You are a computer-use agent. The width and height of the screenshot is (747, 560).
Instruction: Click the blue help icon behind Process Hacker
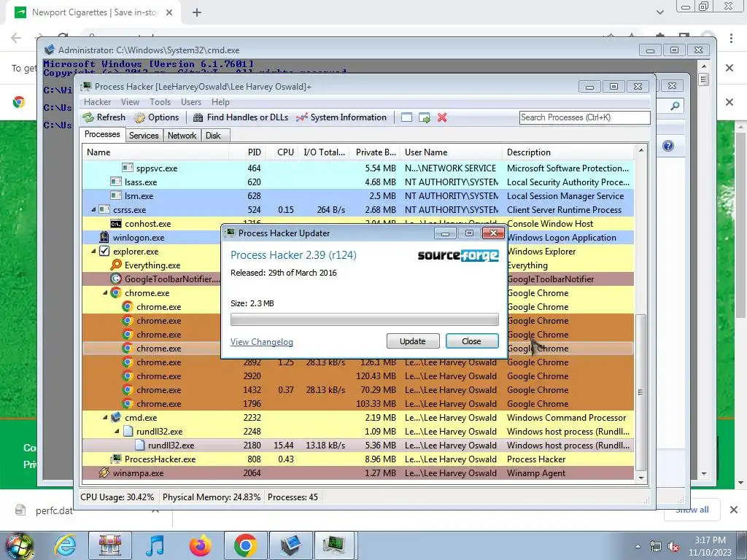(x=668, y=146)
